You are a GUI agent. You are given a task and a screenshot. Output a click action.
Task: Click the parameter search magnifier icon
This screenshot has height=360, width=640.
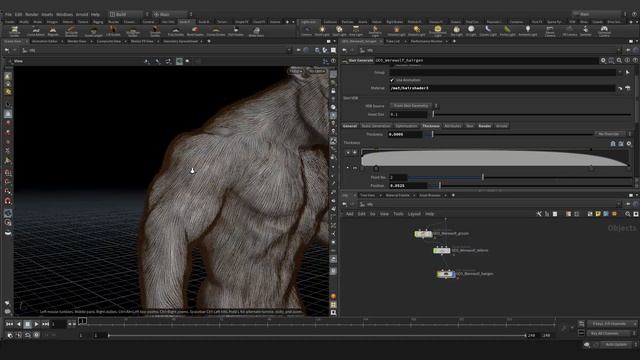click(x=619, y=60)
